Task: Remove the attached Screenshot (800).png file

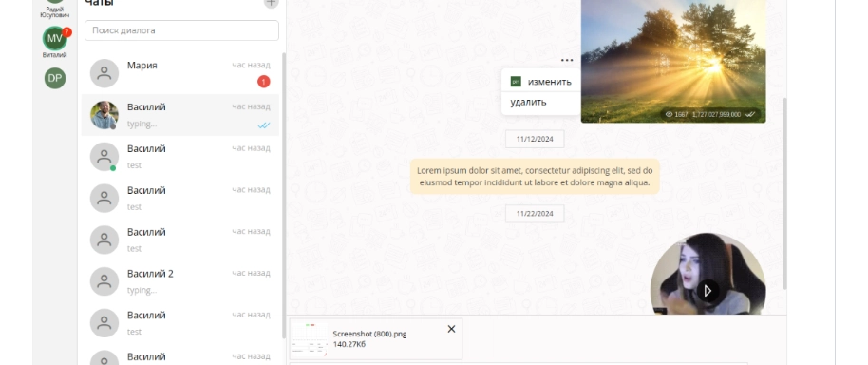Action: tap(451, 329)
